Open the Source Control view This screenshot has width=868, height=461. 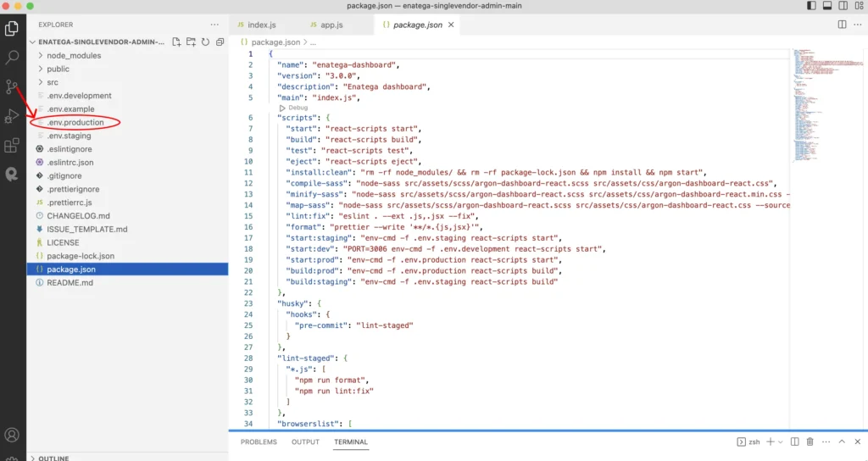click(13, 86)
